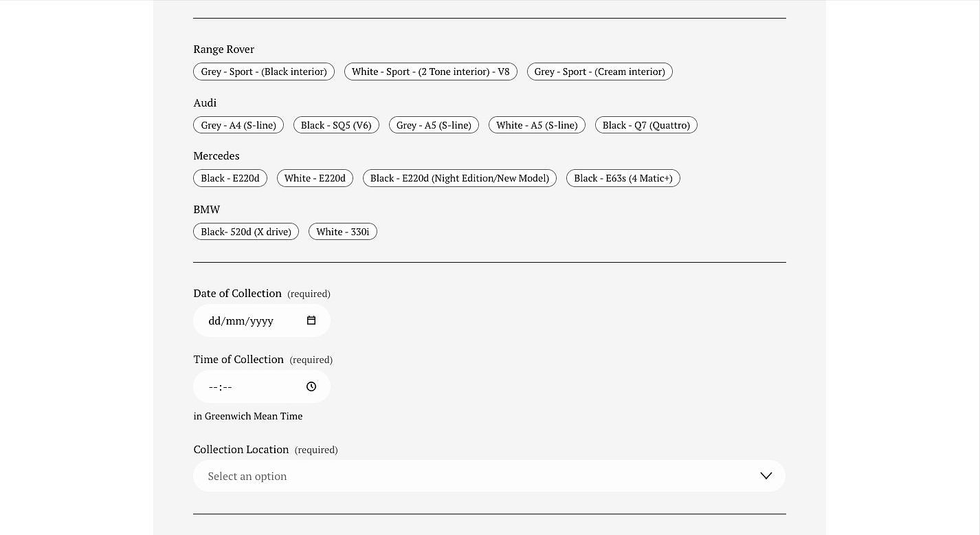The image size is (980, 535).
Task: Click the Audi heading
Action: coord(205,102)
